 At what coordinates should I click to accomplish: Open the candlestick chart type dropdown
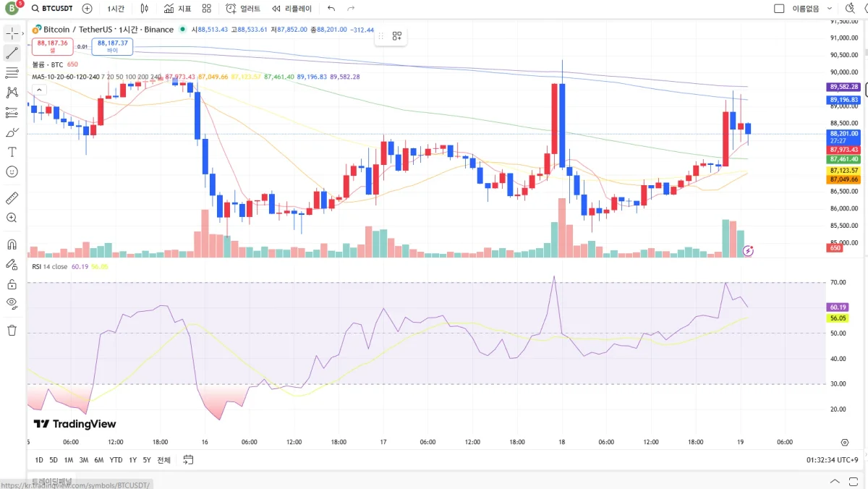[x=145, y=9]
